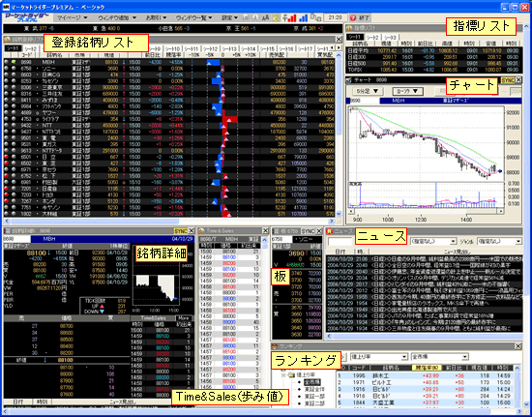Switch to シート3 tab in 指標リスト

[390, 38]
